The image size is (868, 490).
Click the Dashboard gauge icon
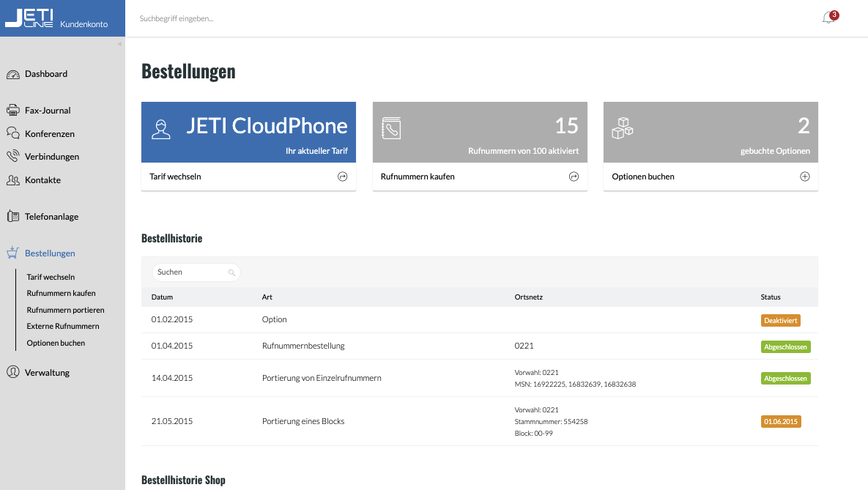[x=12, y=74]
